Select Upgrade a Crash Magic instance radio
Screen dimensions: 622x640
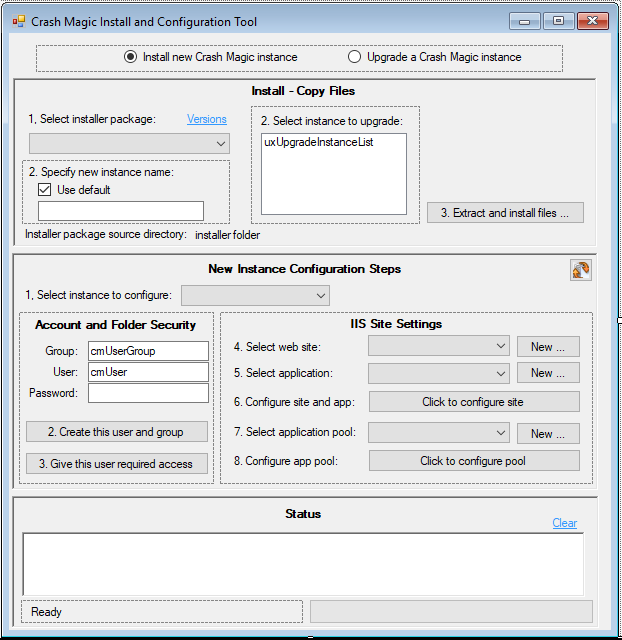point(355,57)
